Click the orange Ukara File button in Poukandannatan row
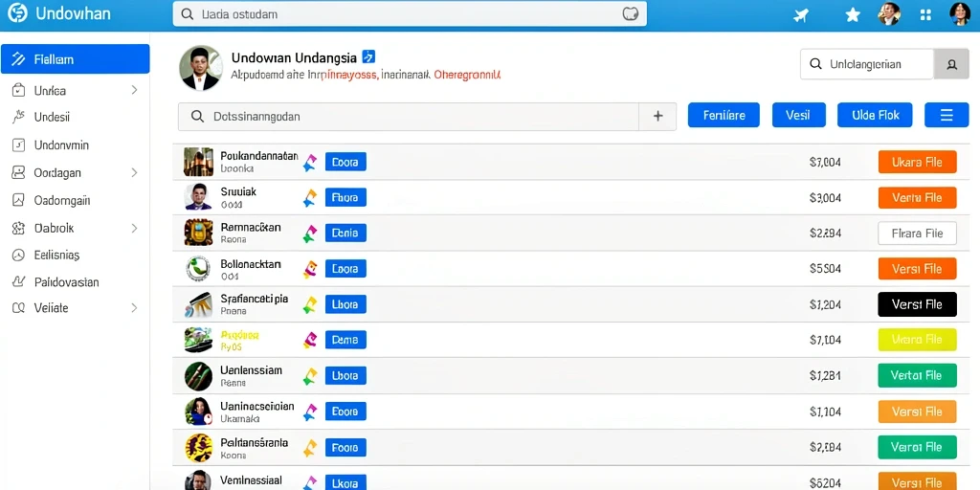 tap(917, 162)
